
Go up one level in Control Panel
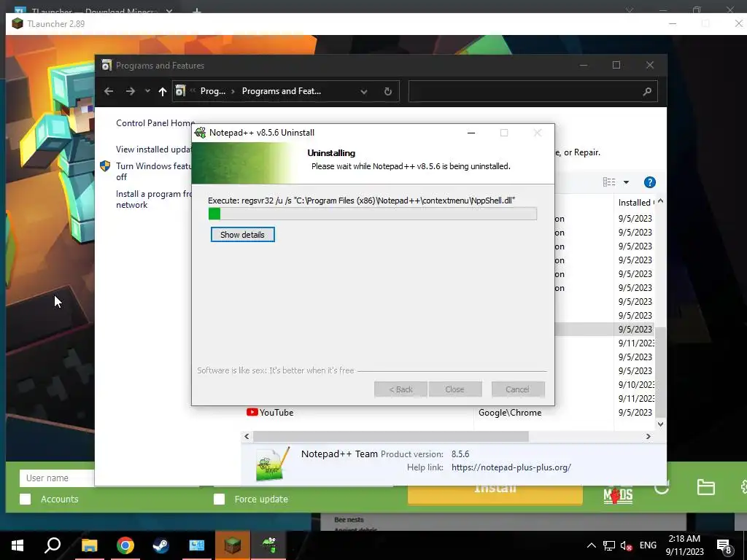tap(163, 91)
